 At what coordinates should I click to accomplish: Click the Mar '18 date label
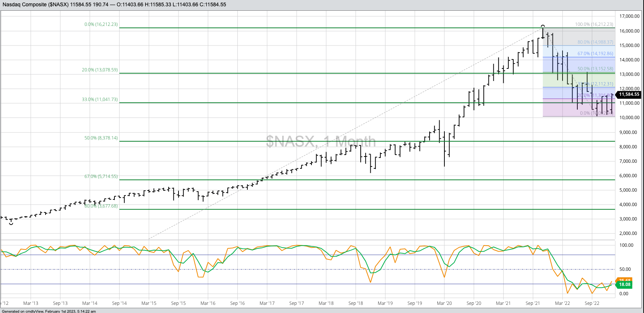click(x=326, y=303)
